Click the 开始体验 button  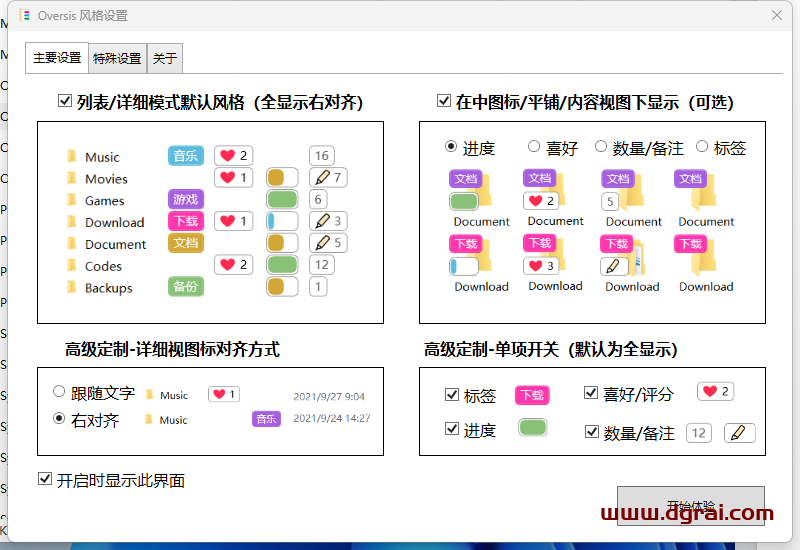691,506
